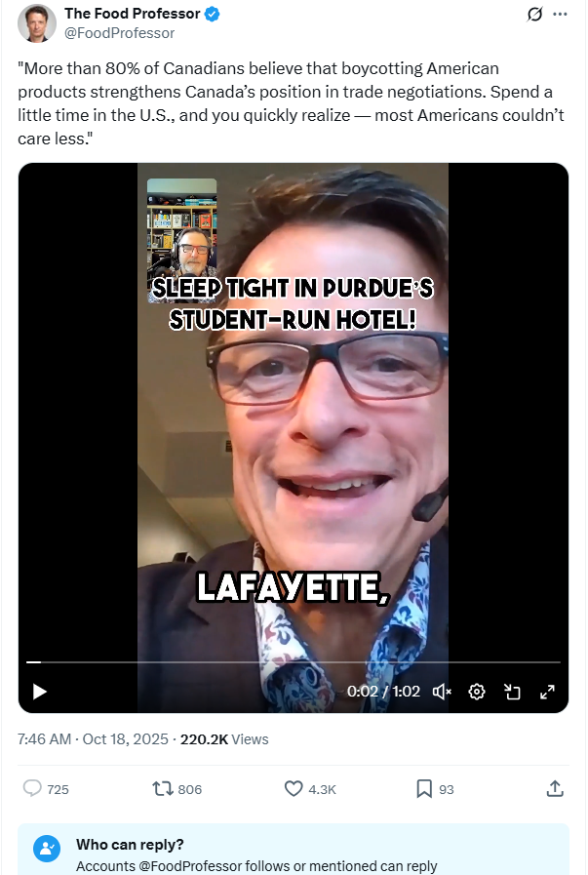Unmute the video sound

pos(442,692)
